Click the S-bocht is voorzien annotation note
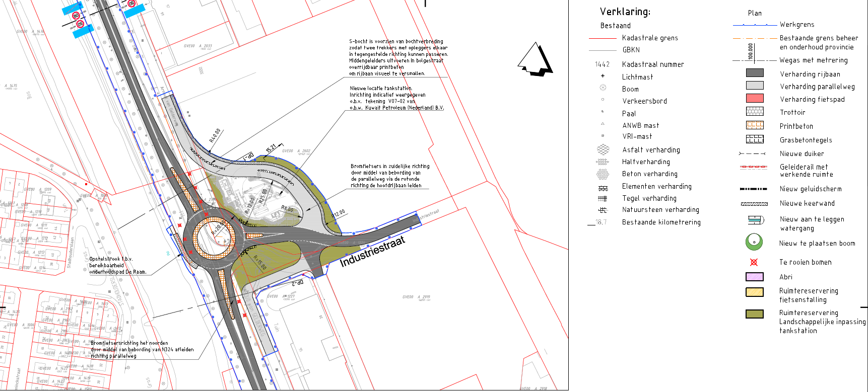The image size is (868, 392). point(398,57)
